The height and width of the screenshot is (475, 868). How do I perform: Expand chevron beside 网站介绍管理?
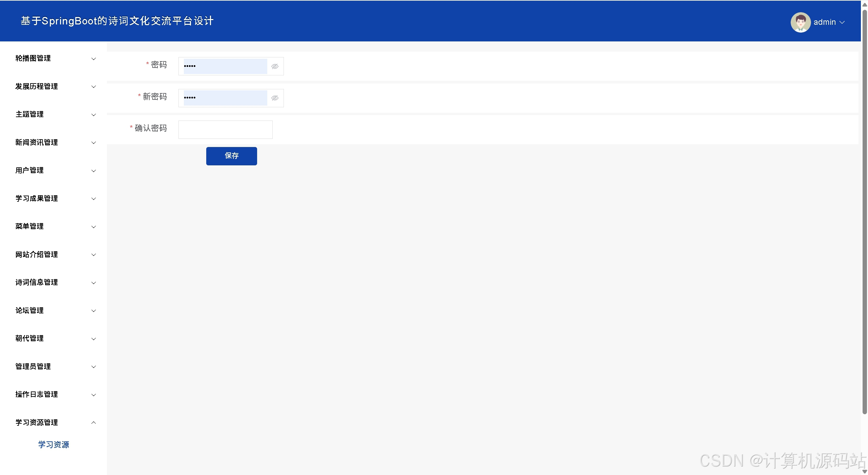click(94, 255)
